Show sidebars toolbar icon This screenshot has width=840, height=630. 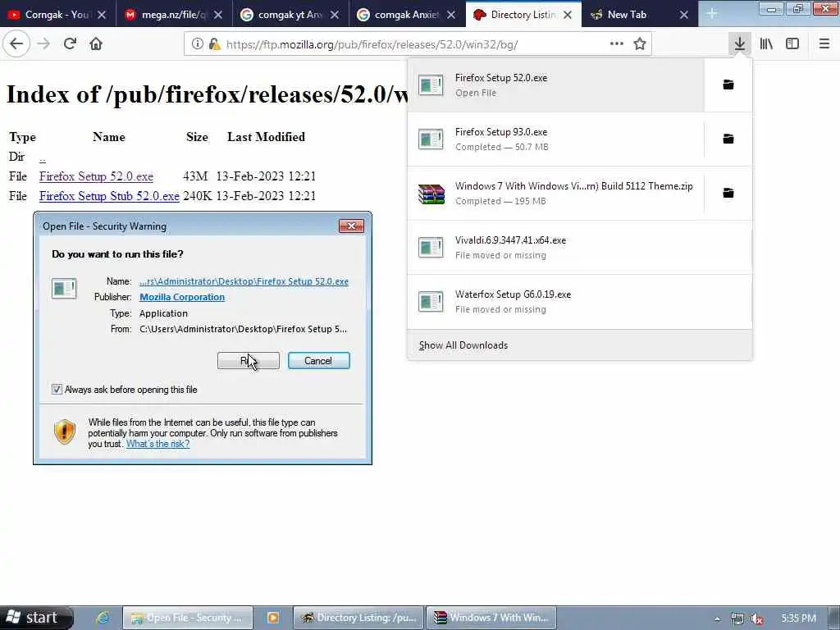[x=792, y=44]
